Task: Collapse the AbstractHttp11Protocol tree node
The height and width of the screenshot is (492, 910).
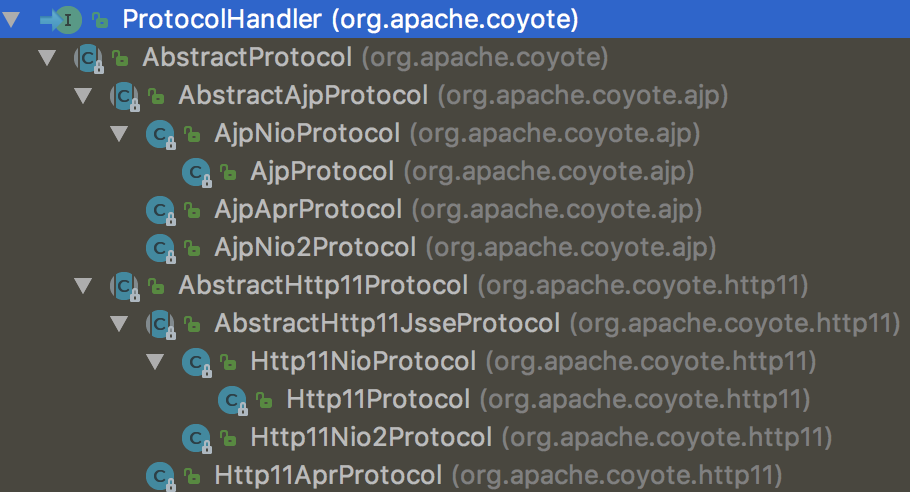Action: [x=83, y=286]
